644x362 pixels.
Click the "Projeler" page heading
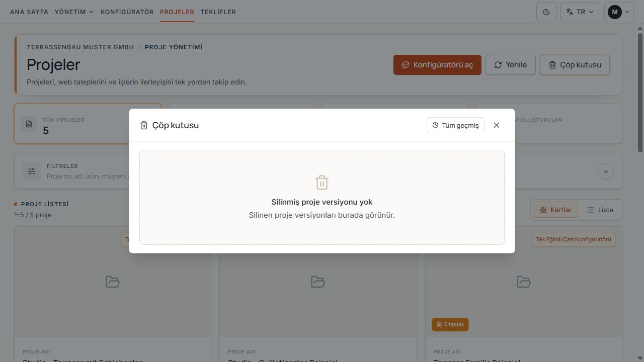tap(53, 64)
